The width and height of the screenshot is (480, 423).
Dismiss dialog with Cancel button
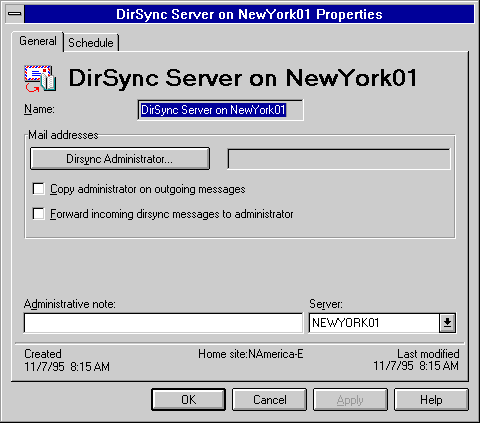point(269,399)
